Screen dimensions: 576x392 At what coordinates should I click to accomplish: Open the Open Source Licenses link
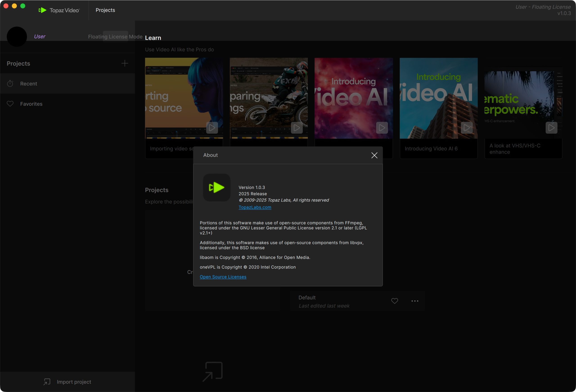point(223,277)
